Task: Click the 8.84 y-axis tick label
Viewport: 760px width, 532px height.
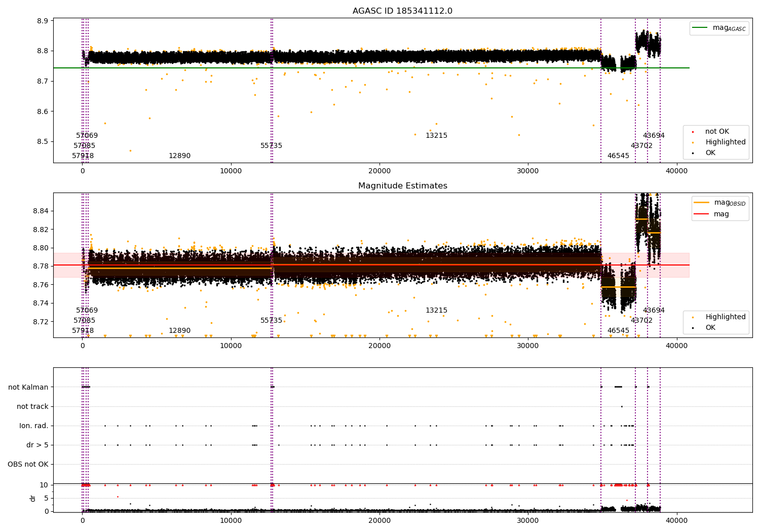Action: point(41,211)
